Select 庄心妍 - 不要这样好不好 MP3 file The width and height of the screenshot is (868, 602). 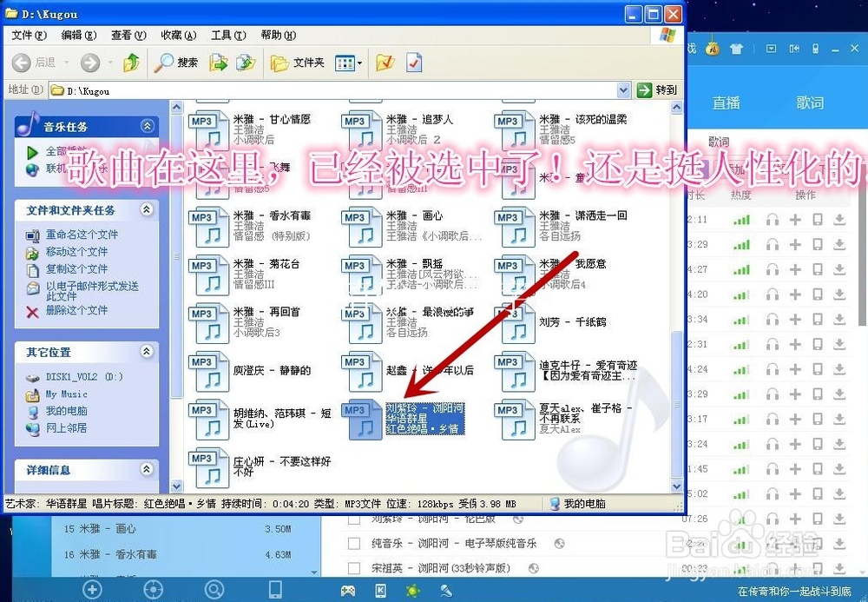(260, 466)
